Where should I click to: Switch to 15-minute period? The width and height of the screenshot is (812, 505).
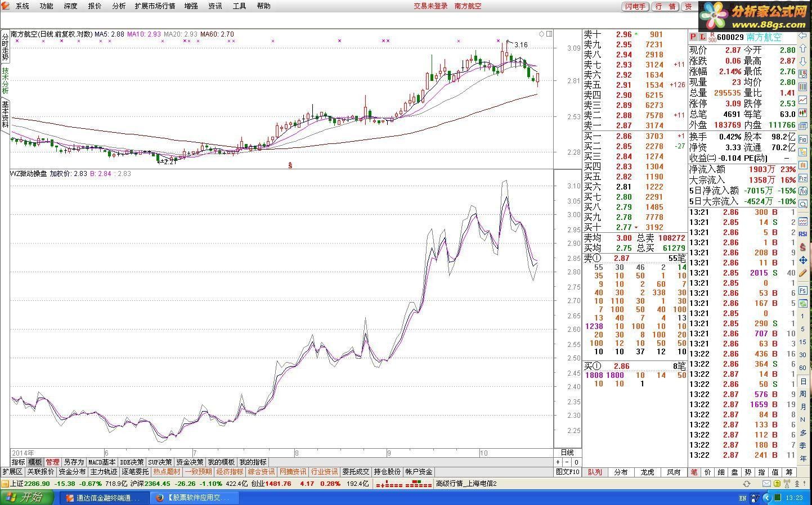click(802, 342)
